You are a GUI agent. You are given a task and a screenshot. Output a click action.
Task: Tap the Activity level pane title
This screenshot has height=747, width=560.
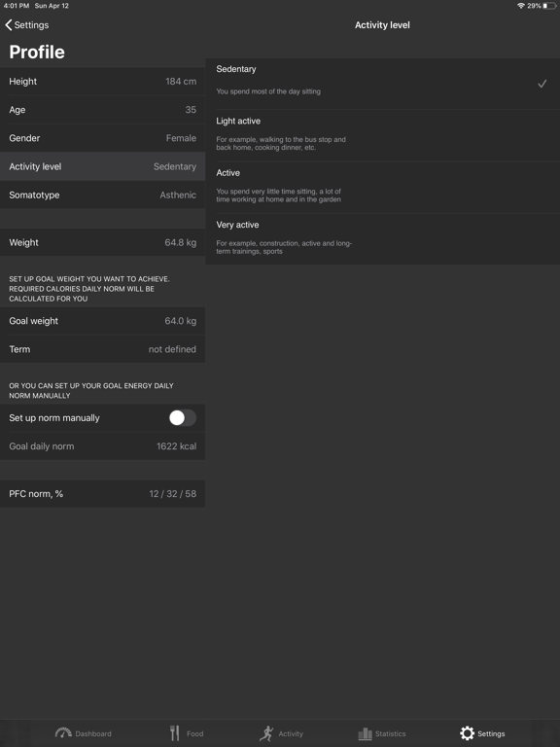382,25
